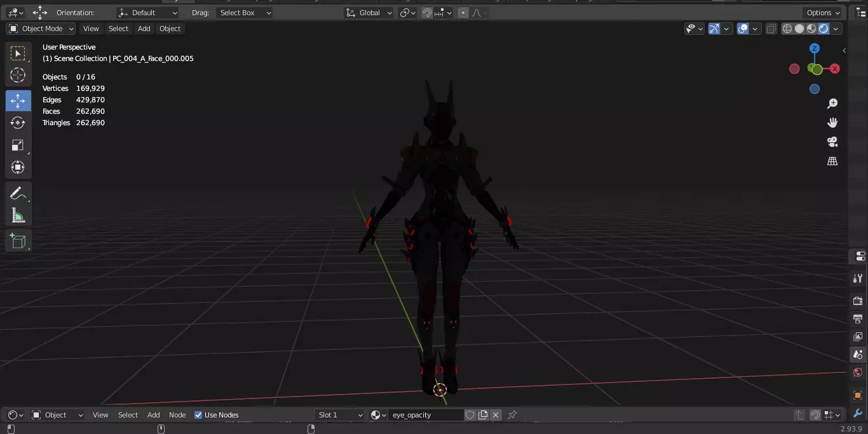Select the Select Box tool
The height and width of the screenshot is (434, 868).
18,53
